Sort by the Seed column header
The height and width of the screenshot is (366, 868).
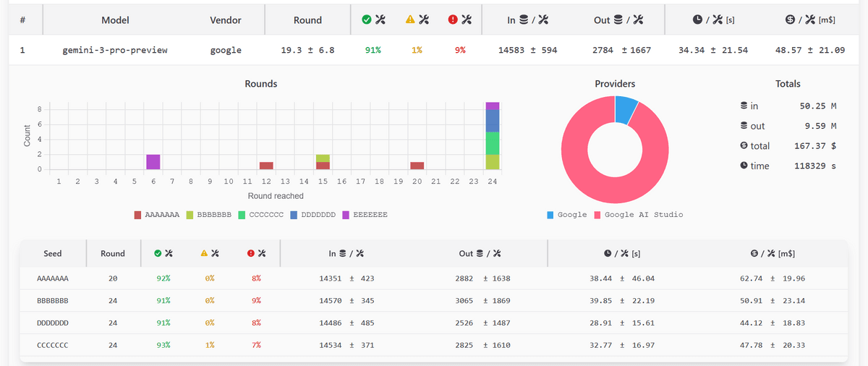click(53, 253)
